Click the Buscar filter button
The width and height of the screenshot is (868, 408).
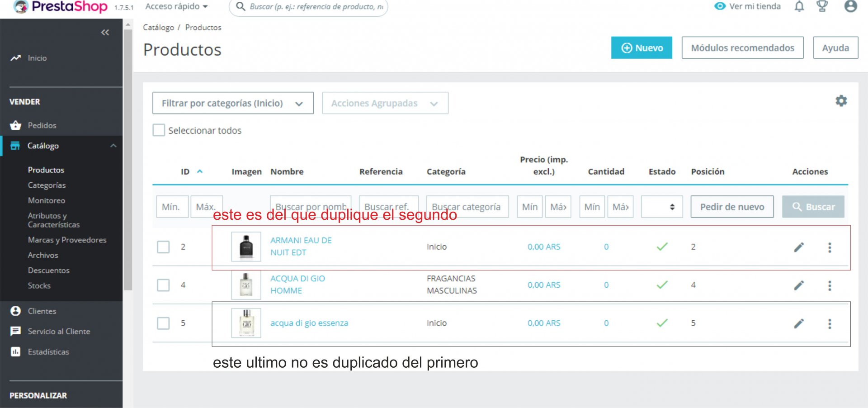point(813,207)
